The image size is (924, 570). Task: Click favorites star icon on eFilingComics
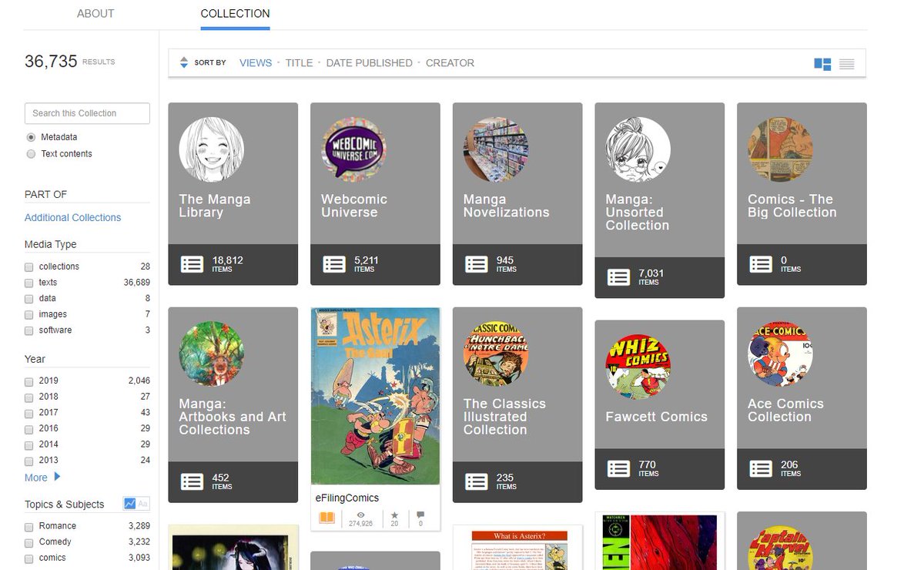[394, 514]
